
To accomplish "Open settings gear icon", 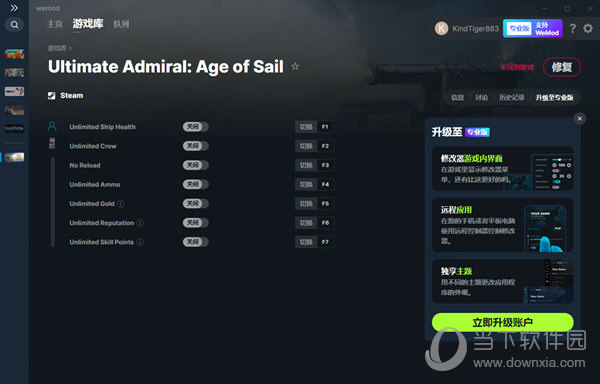I will click(x=588, y=28).
